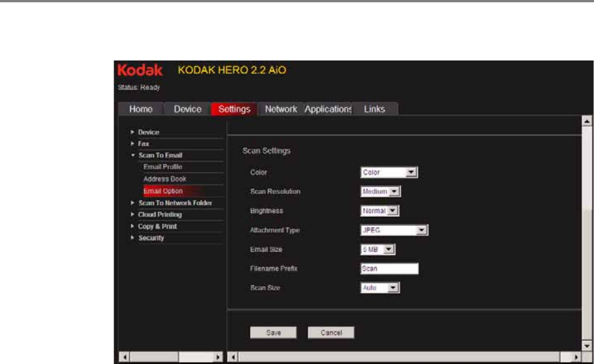Collapse the Scan To Email section
Viewport: 594px width, 364px height.
click(x=160, y=155)
